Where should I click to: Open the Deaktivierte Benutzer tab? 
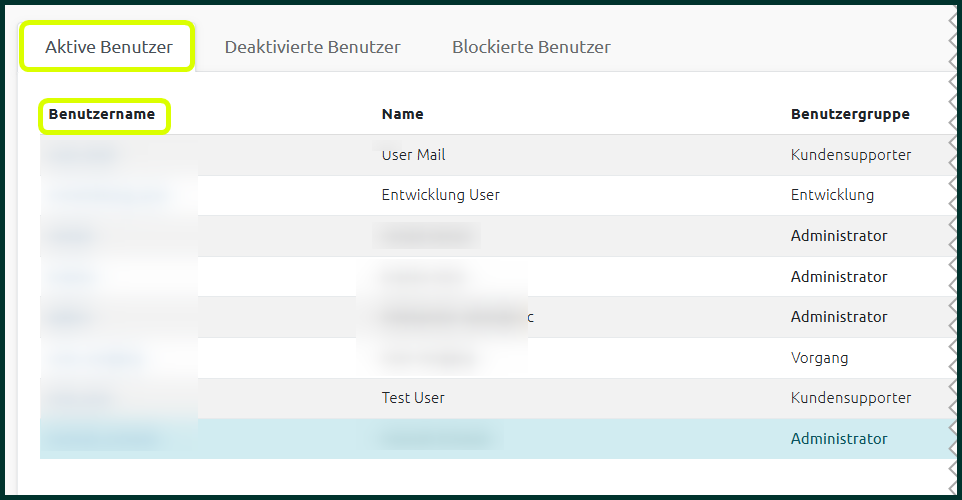312,47
